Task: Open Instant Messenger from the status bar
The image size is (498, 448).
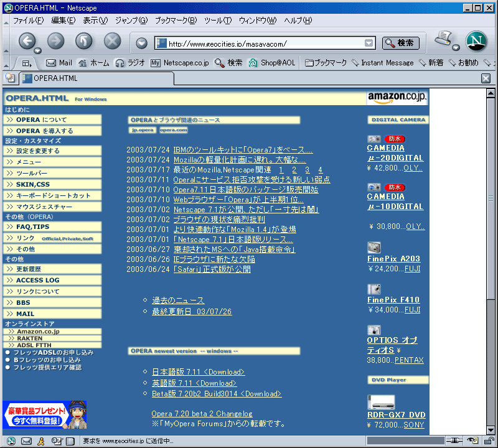Action: click(40, 441)
